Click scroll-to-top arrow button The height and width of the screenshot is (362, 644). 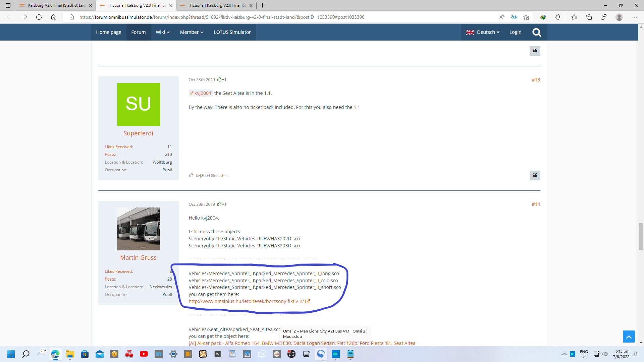[x=629, y=336]
